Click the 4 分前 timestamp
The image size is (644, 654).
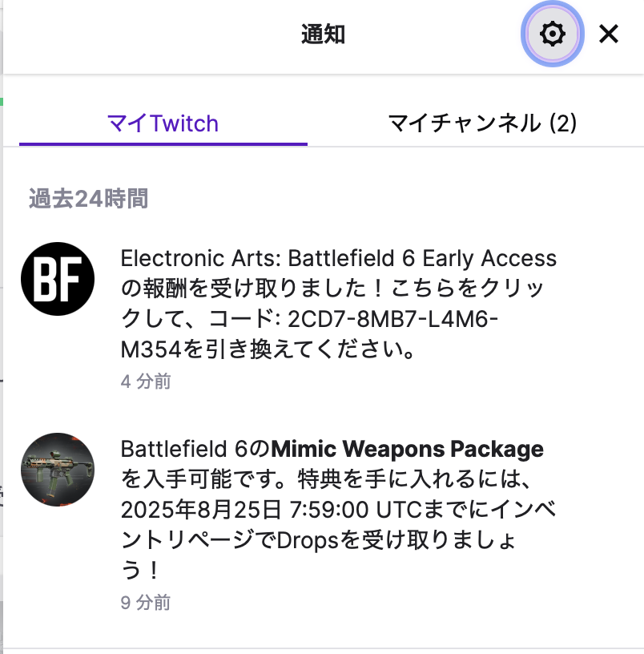(146, 381)
